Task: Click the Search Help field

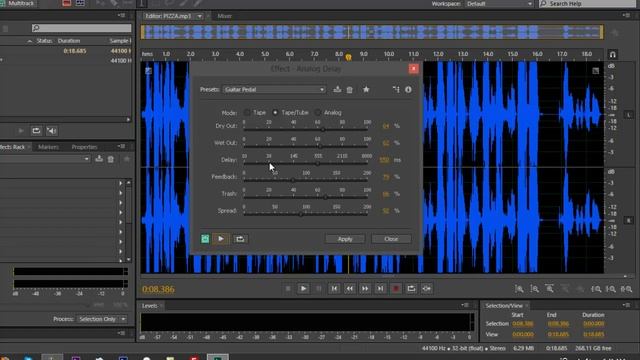Action: 587,4
